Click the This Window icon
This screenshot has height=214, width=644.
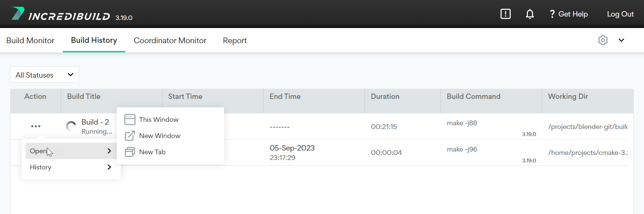(x=130, y=119)
